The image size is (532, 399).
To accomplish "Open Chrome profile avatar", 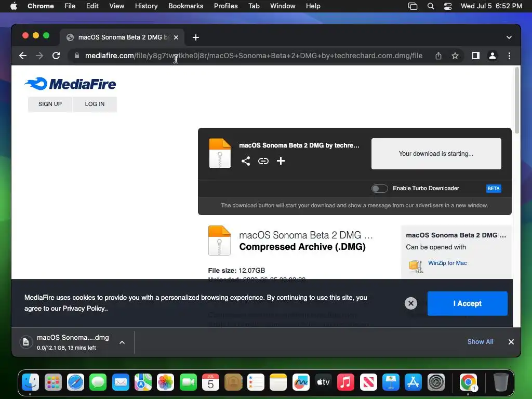I will [x=493, y=56].
